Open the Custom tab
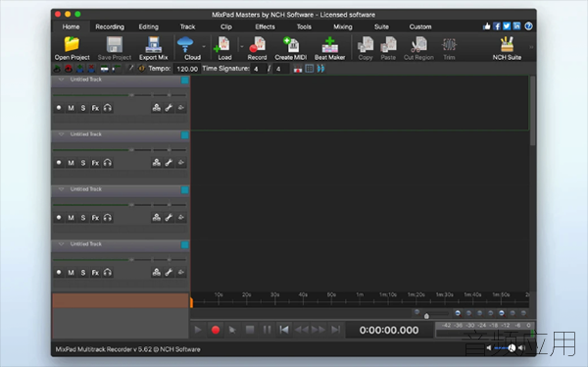Viewport: 588px width, 367px height. pyautogui.click(x=420, y=26)
